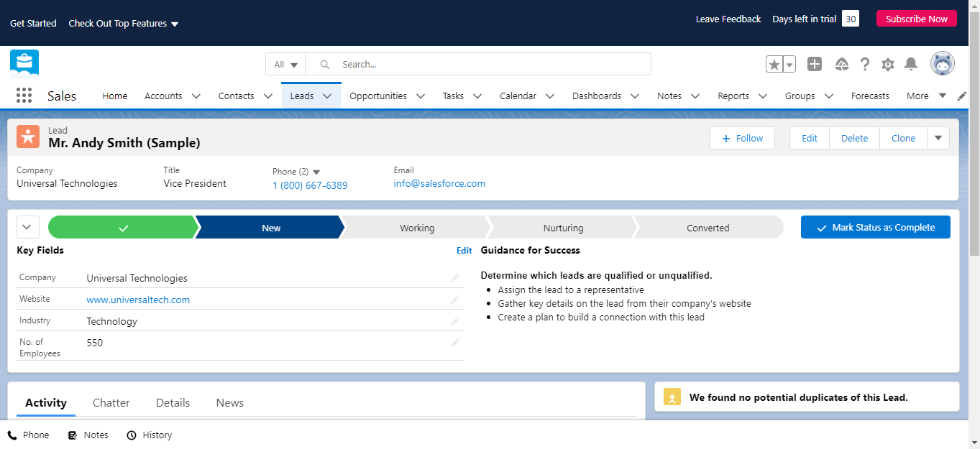Edit the Industry field pencil icon
This screenshot has width=980, height=449.
coord(454,321)
